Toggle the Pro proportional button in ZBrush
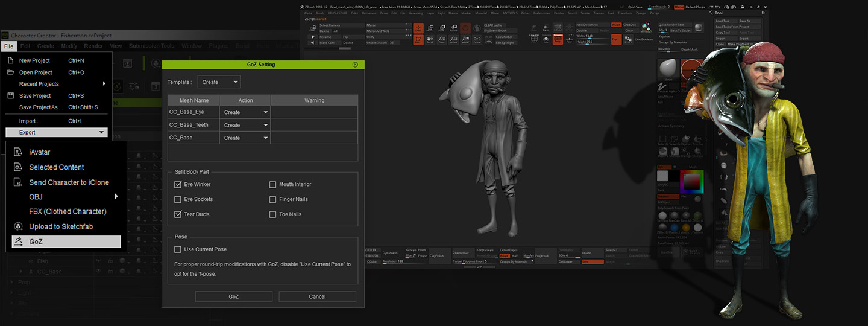This screenshot has height=326, width=868. coord(617,39)
